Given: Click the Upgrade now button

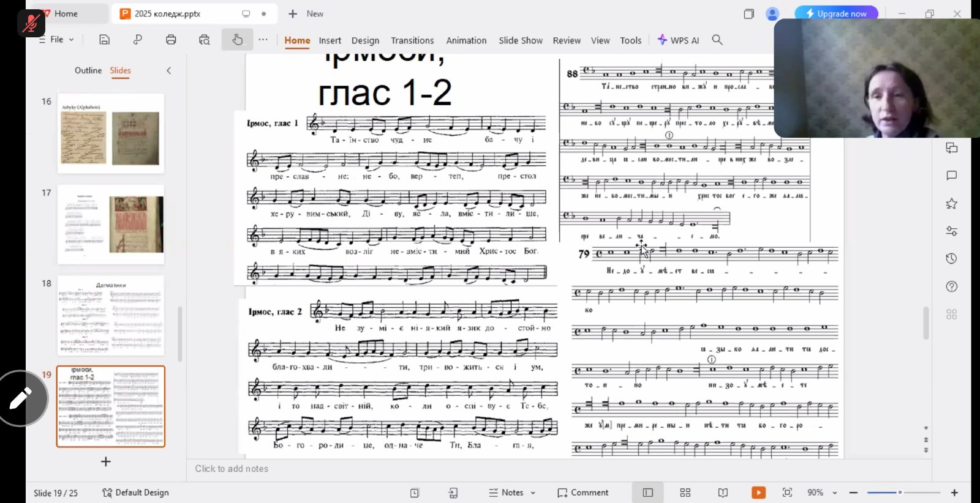Looking at the screenshot, I should [836, 13].
